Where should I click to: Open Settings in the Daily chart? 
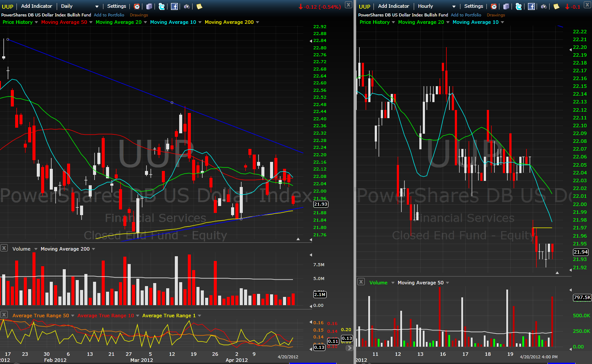click(x=117, y=6)
